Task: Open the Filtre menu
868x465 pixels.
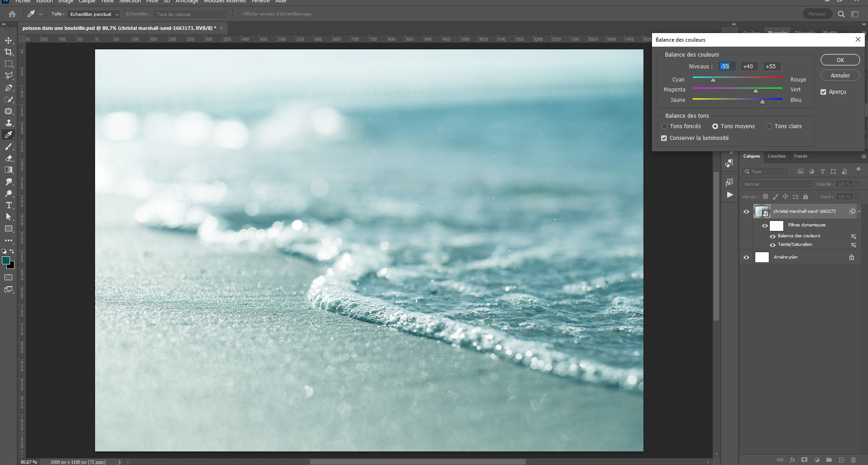Action: coord(152,1)
